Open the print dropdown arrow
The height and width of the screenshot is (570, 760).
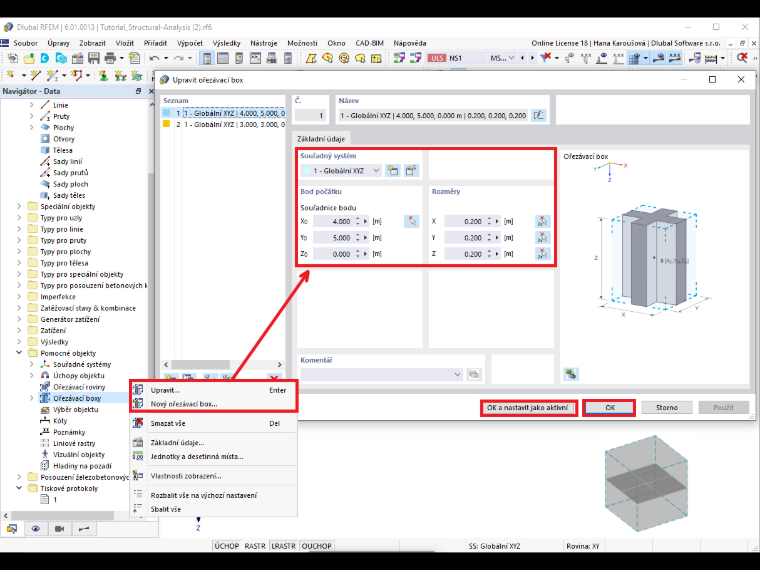click(x=121, y=58)
